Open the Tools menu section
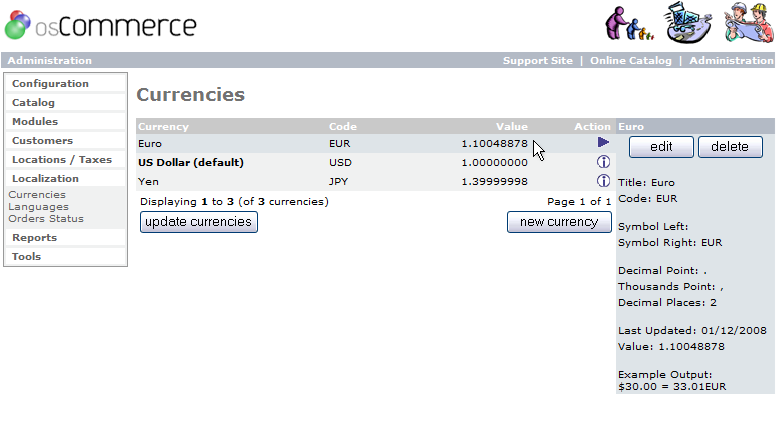This screenshot has width=776, height=422. [x=26, y=256]
